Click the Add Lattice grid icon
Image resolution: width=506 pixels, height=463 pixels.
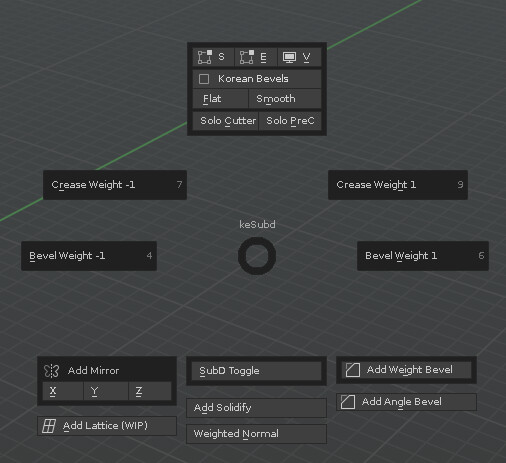[x=49, y=426]
